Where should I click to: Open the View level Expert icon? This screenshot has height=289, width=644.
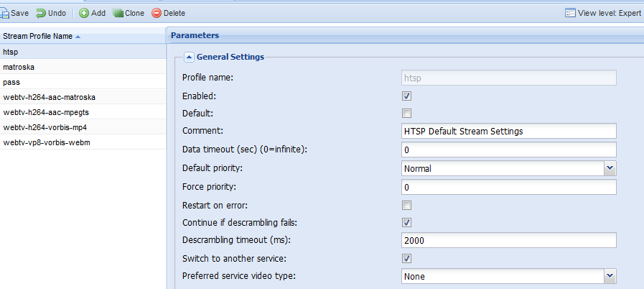(x=570, y=13)
